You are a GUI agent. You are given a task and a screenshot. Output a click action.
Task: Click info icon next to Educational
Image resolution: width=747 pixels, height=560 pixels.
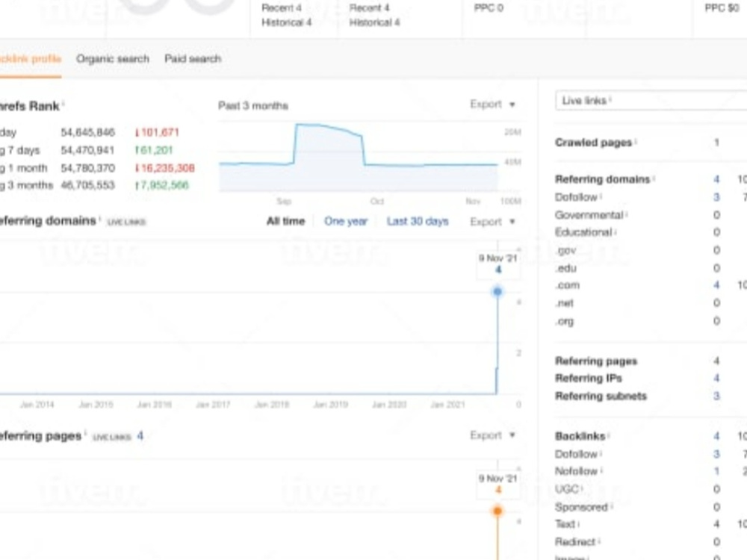616,231
